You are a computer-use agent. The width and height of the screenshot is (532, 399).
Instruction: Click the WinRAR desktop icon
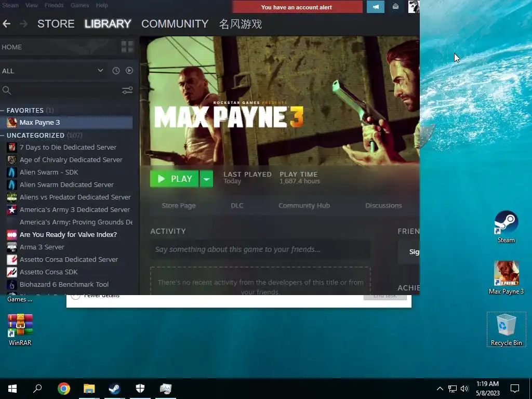coord(20,329)
